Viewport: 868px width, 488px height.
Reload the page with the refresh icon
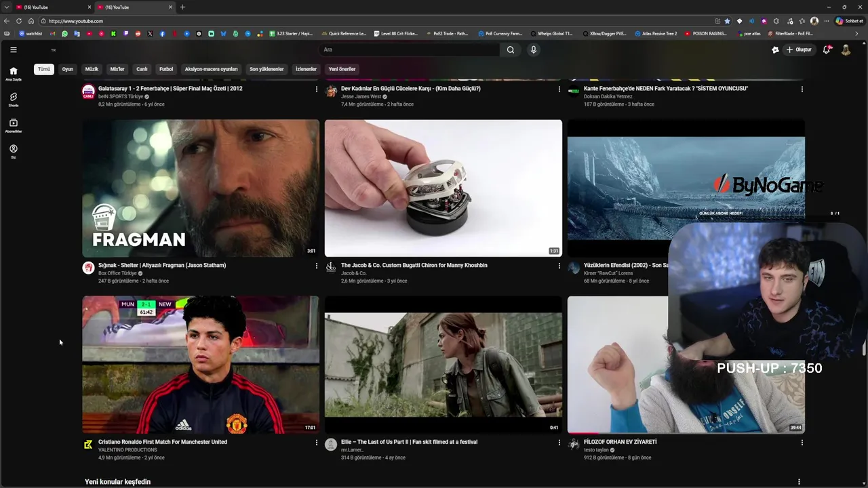18,21
